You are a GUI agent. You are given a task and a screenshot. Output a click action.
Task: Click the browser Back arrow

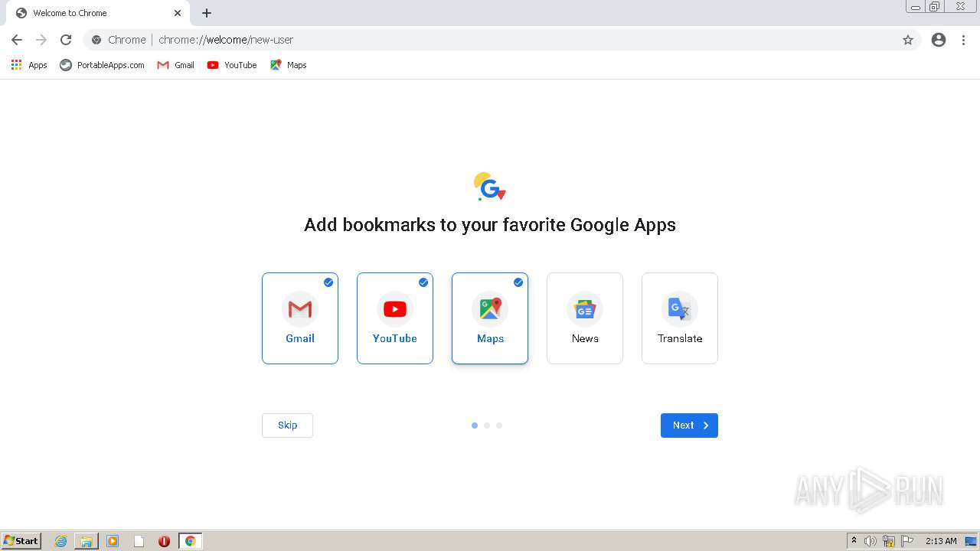coord(17,40)
